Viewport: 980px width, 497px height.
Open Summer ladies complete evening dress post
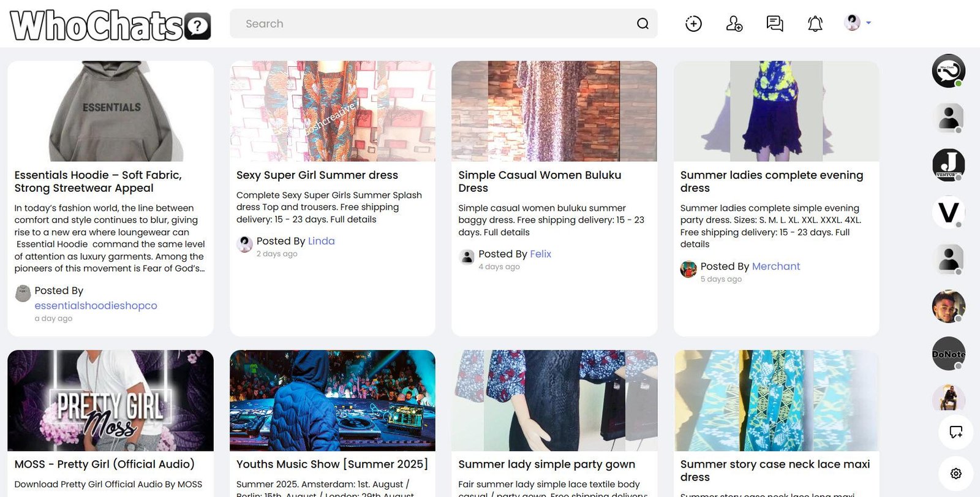pyautogui.click(x=772, y=181)
